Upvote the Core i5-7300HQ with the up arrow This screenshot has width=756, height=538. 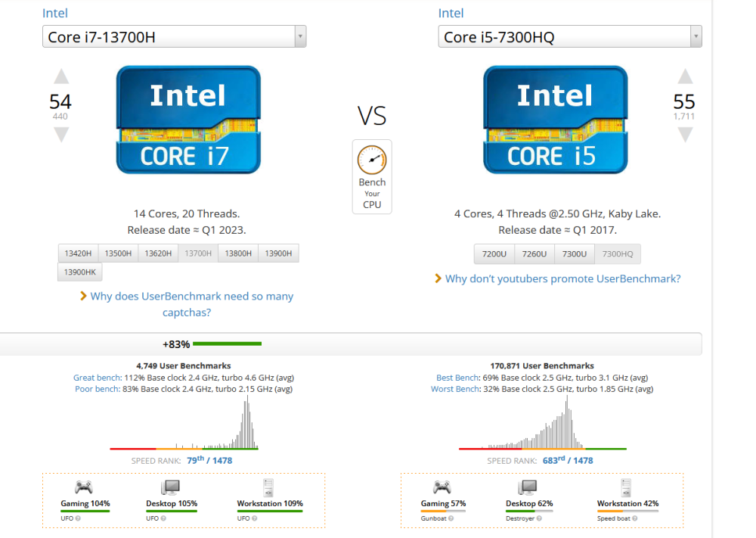coord(685,76)
